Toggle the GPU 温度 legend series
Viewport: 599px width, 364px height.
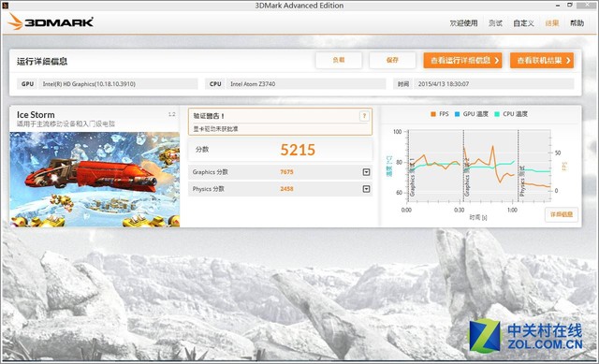(472, 114)
